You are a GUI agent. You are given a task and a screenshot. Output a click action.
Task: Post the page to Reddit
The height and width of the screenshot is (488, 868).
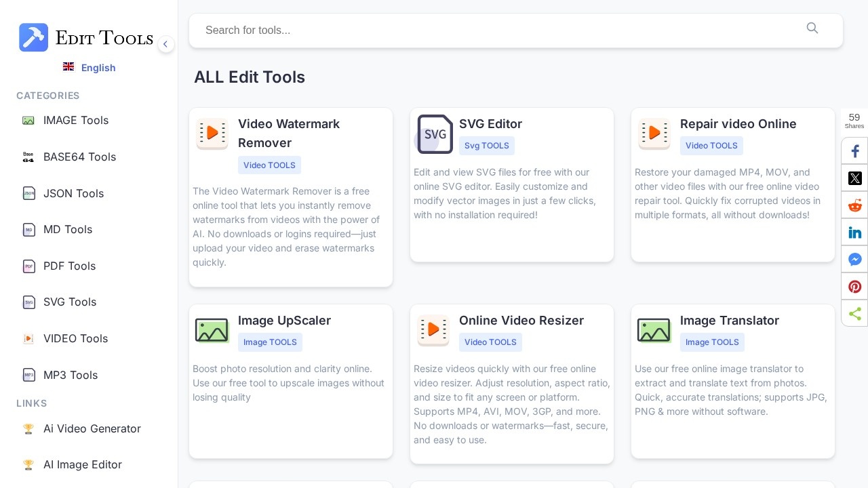coord(854,205)
